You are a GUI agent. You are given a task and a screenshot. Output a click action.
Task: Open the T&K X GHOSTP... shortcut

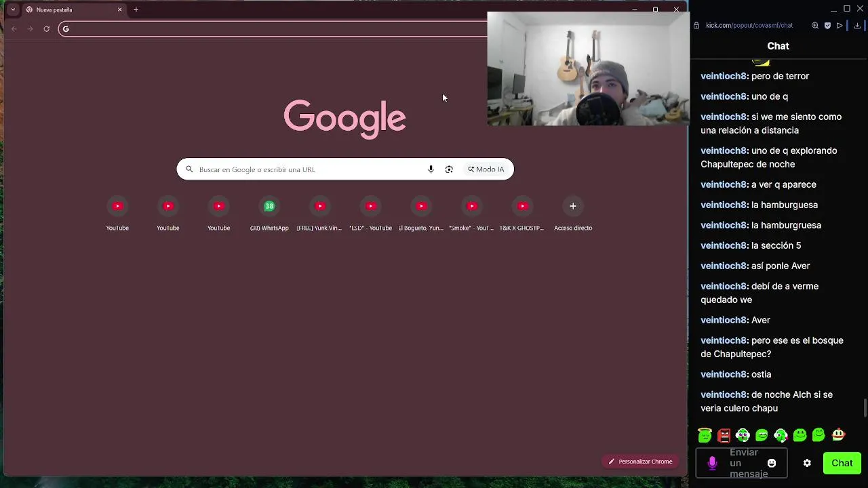pos(522,213)
